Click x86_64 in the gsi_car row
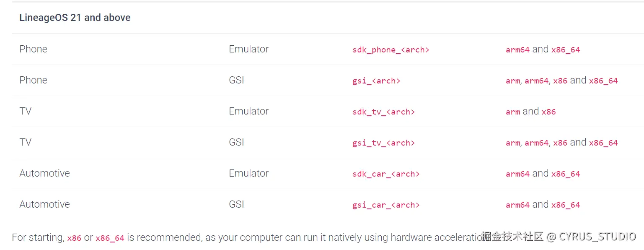 click(566, 205)
